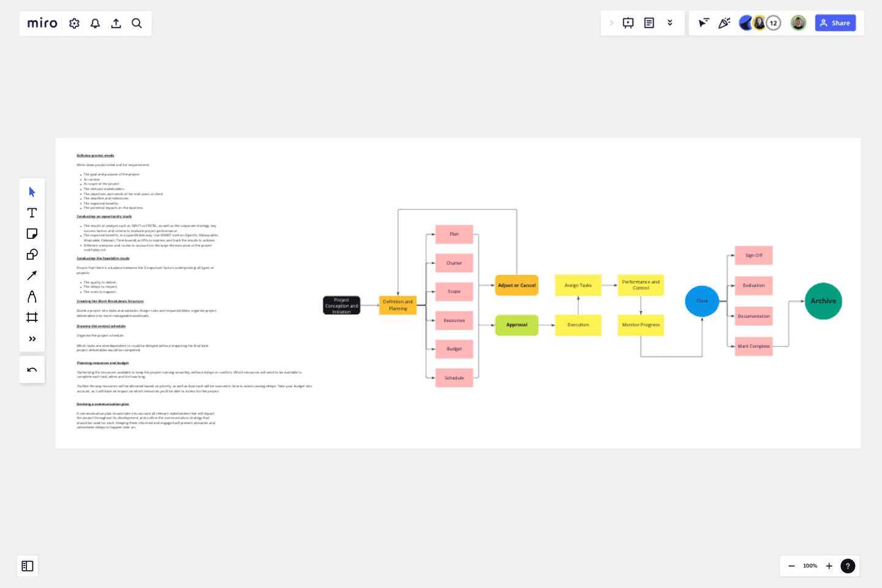Screen dimensions: 882x588
Task: Open the board search icon
Action: (137, 23)
